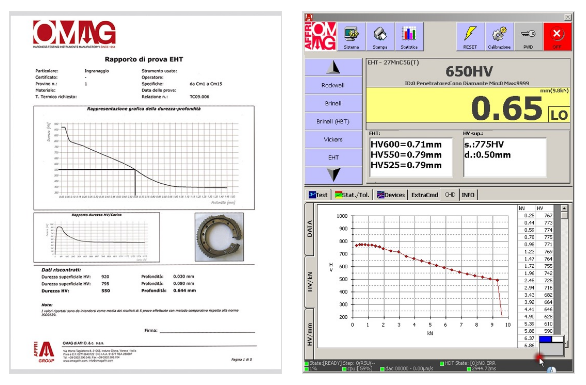The height and width of the screenshot is (385, 586).
Task: Choose the Vickers hardness method
Action: [333, 139]
